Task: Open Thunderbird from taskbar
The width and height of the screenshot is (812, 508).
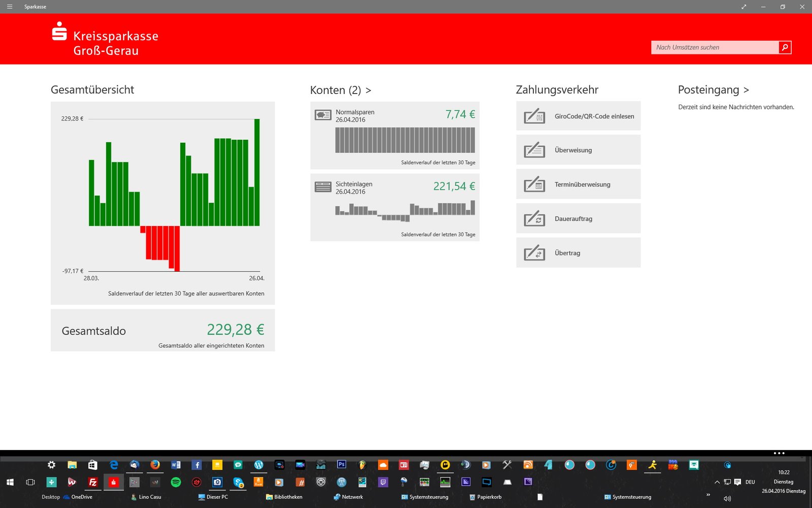Action: click(x=134, y=465)
